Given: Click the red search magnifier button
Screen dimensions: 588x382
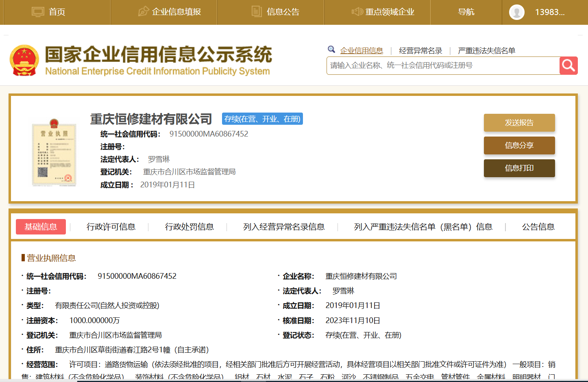Looking at the screenshot, I should point(568,65).
